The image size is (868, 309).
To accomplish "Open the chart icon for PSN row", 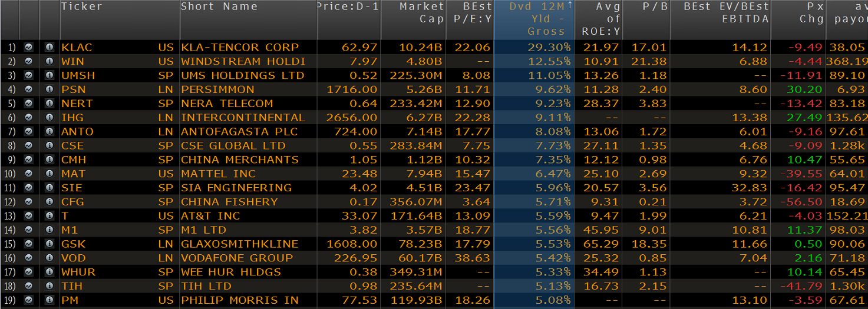I will pos(28,89).
